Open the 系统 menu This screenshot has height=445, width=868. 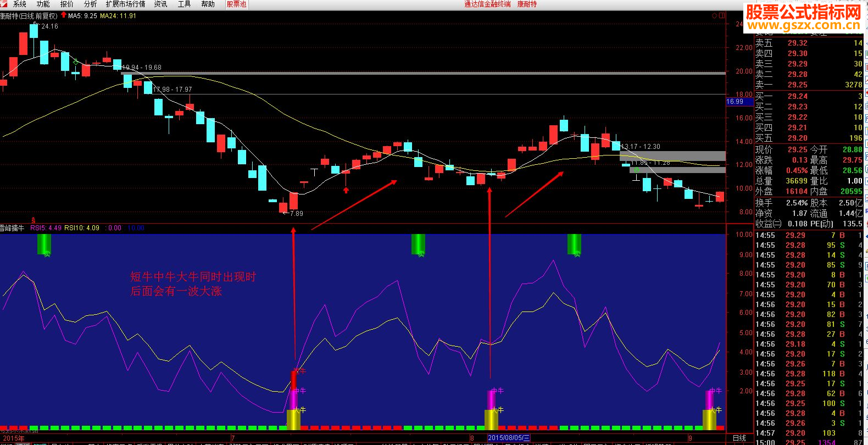point(20,4)
